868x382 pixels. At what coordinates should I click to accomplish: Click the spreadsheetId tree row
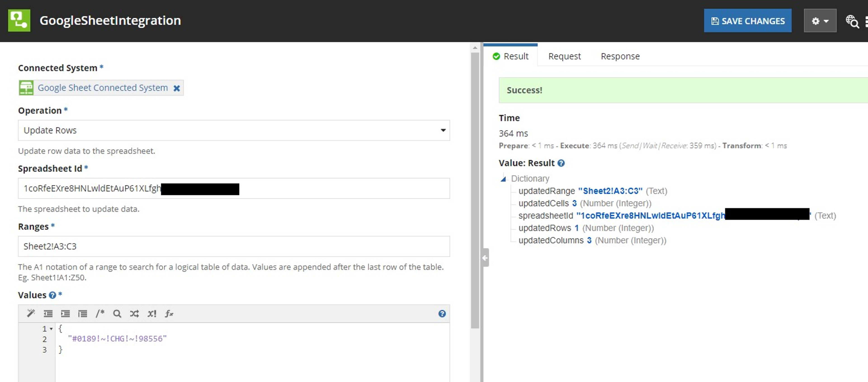677,216
